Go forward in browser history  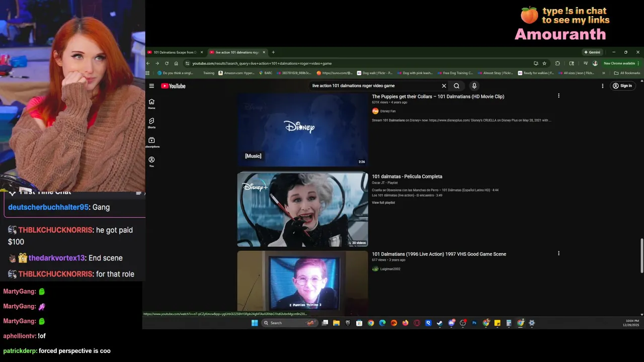pos(157,63)
